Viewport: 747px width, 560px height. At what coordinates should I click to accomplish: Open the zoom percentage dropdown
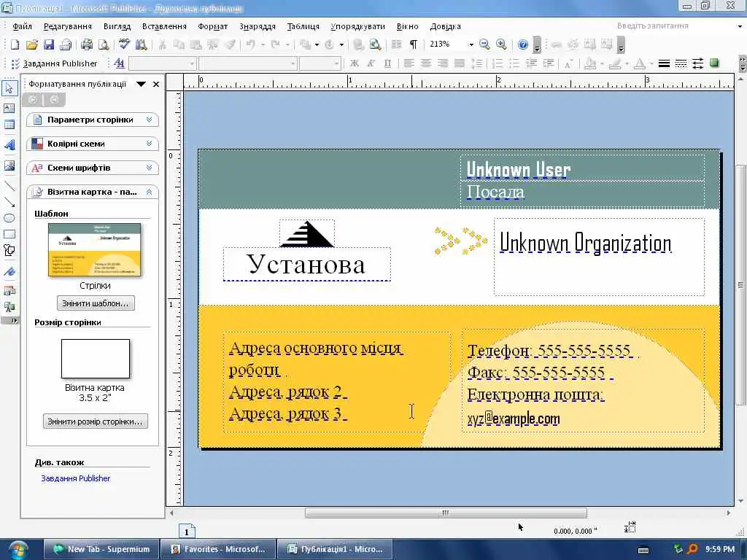(471, 44)
